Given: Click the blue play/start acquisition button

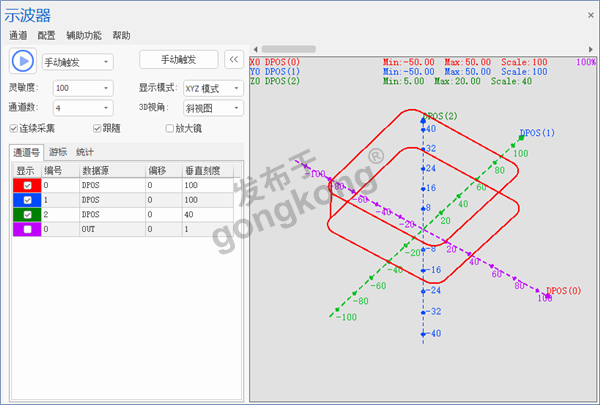Looking at the screenshot, I should tap(22, 60).
